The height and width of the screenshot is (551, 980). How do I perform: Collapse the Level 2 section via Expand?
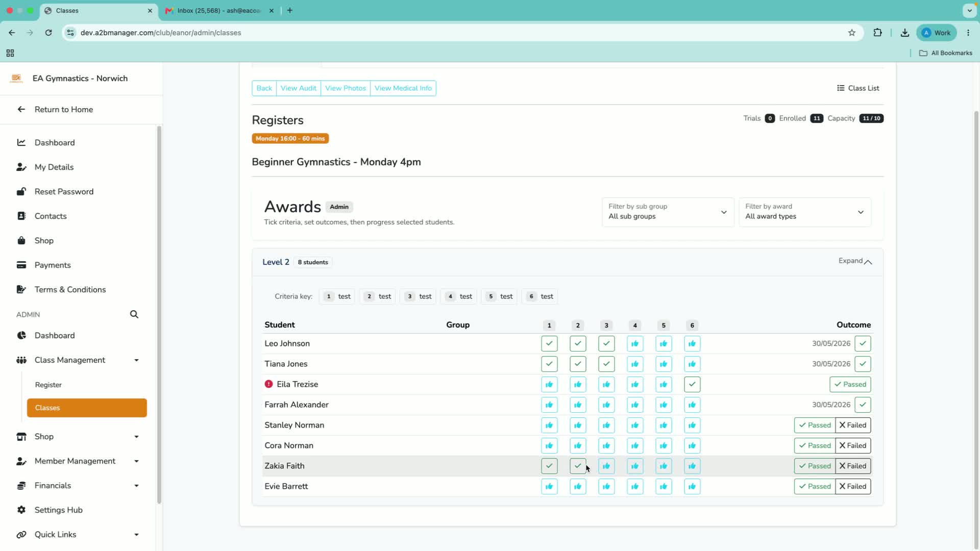tap(855, 261)
